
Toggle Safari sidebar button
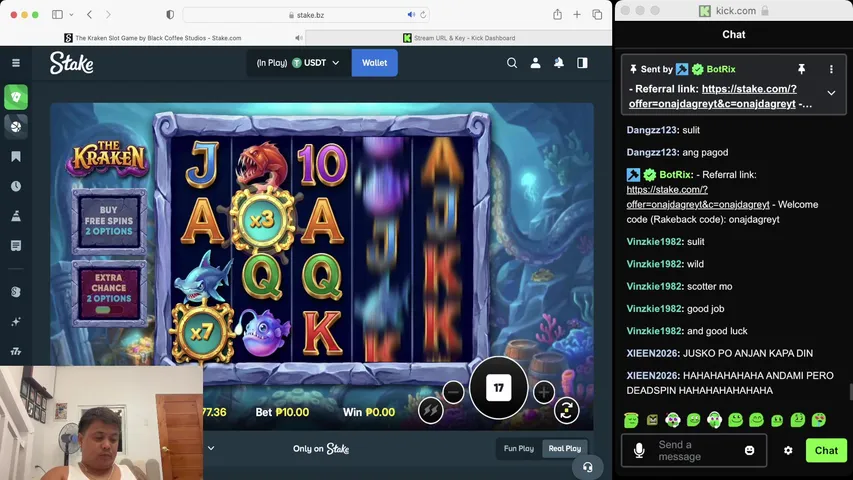click(57, 15)
